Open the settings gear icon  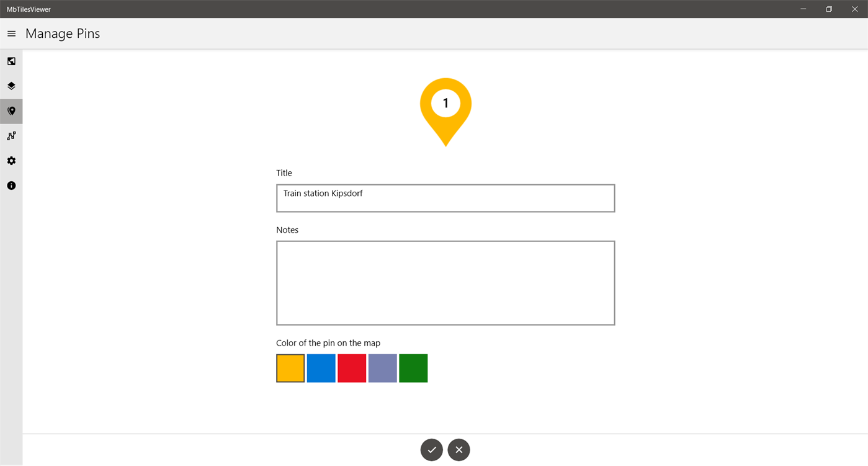11,160
